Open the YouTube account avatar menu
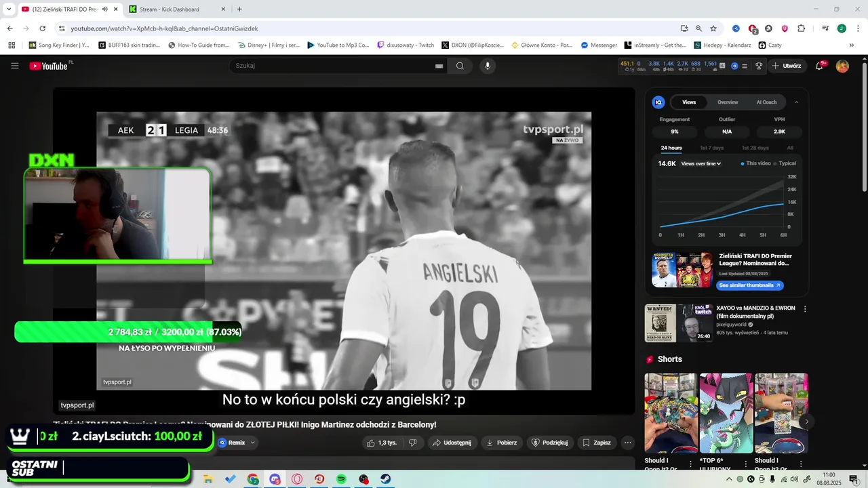 click(842, 66)
